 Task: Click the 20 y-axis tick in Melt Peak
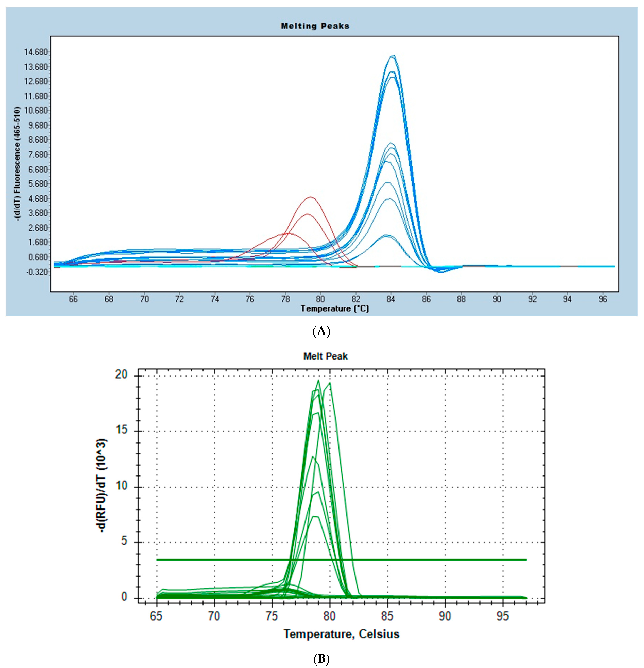pyautogui.click(x=121, y=375)
